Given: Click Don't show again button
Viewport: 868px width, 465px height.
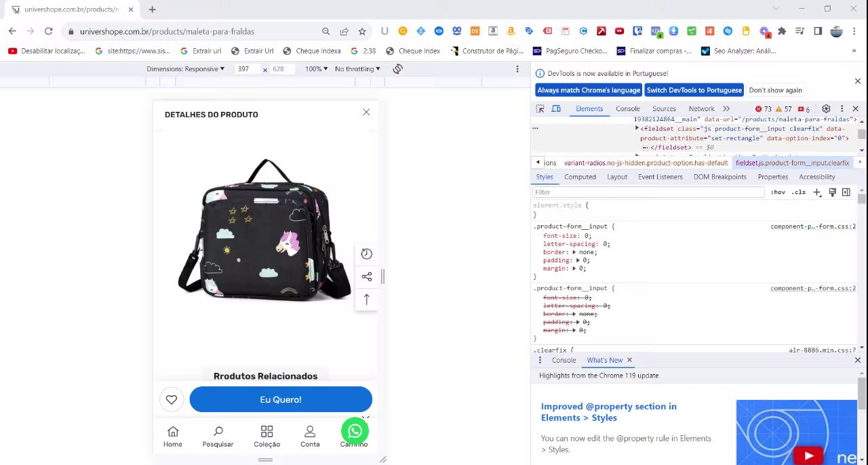Looking at the screenshot, I should tap(775, 90).
